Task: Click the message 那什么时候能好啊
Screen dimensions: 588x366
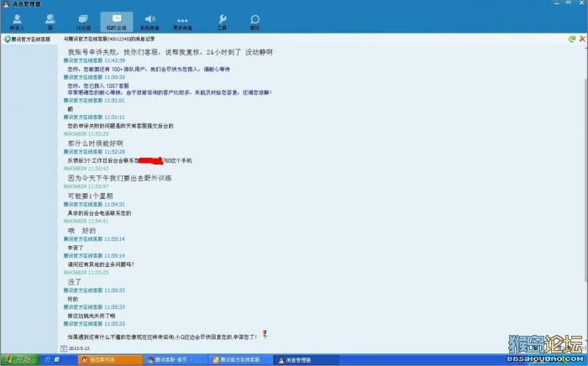Action: coord(95,143)
